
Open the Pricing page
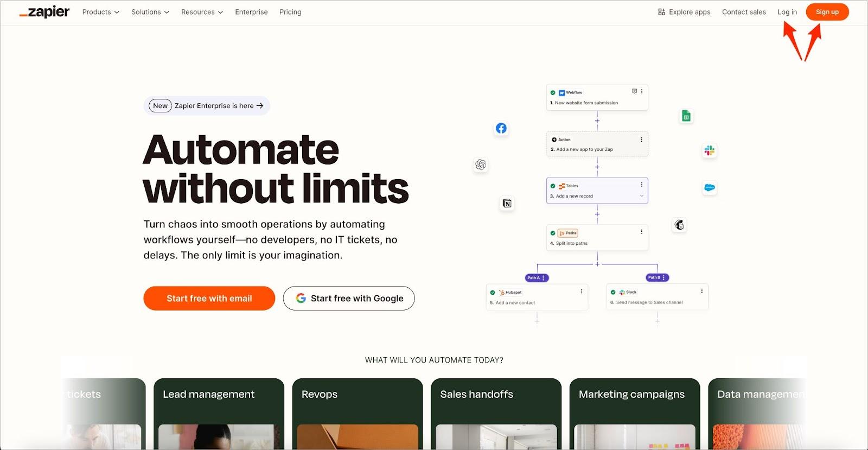pos(290,12)
